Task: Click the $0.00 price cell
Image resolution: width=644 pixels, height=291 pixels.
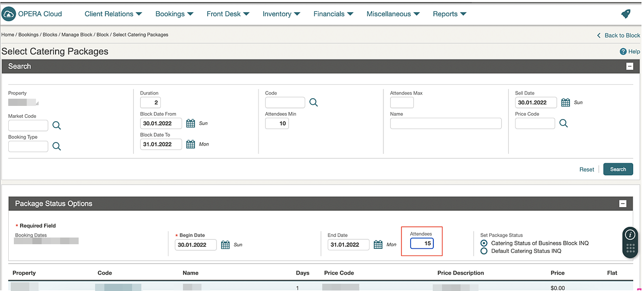Action: coord(558,288)
